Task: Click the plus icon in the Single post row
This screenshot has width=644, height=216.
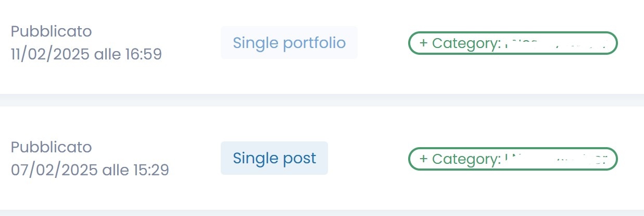Action: pos(423,159)
